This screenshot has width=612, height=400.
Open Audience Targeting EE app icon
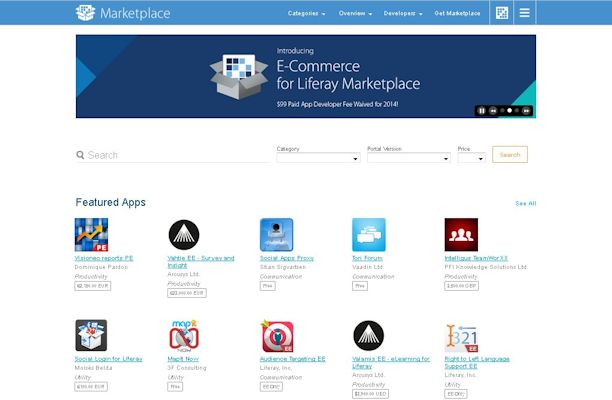pos(277,336)
